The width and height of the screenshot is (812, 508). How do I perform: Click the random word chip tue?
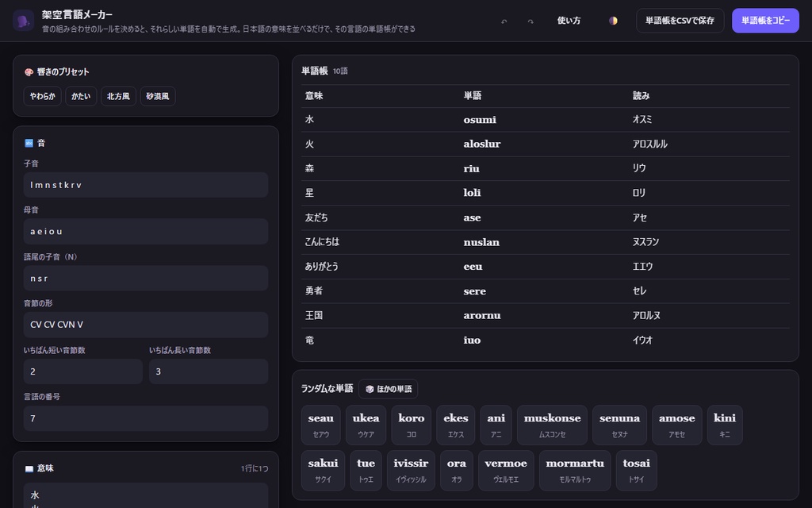point(366,471)
